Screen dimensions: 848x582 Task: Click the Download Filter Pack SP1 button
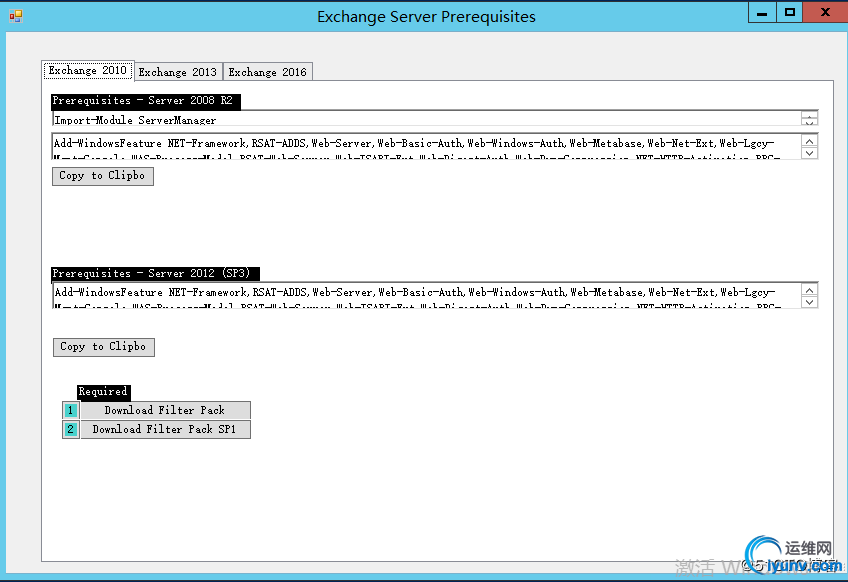(165, 429)
